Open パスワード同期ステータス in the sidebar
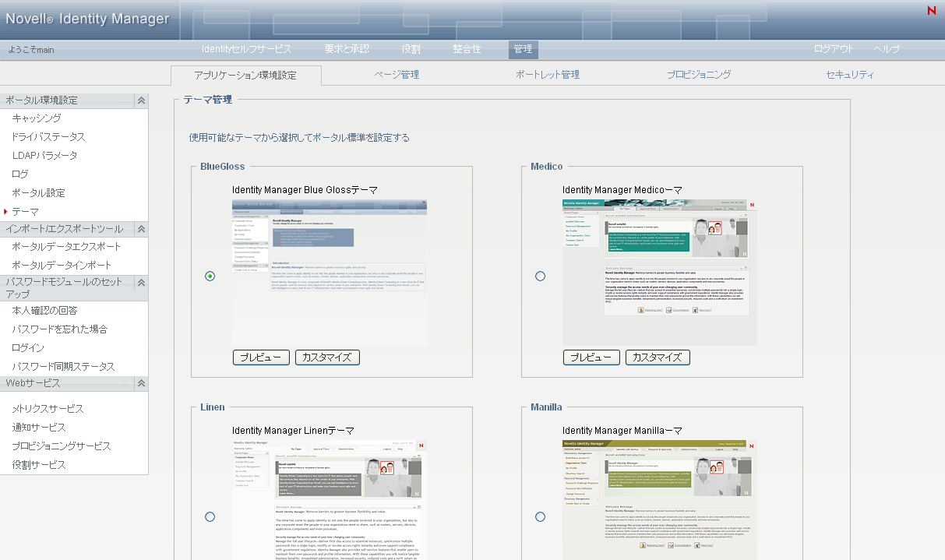 point(63,367)
